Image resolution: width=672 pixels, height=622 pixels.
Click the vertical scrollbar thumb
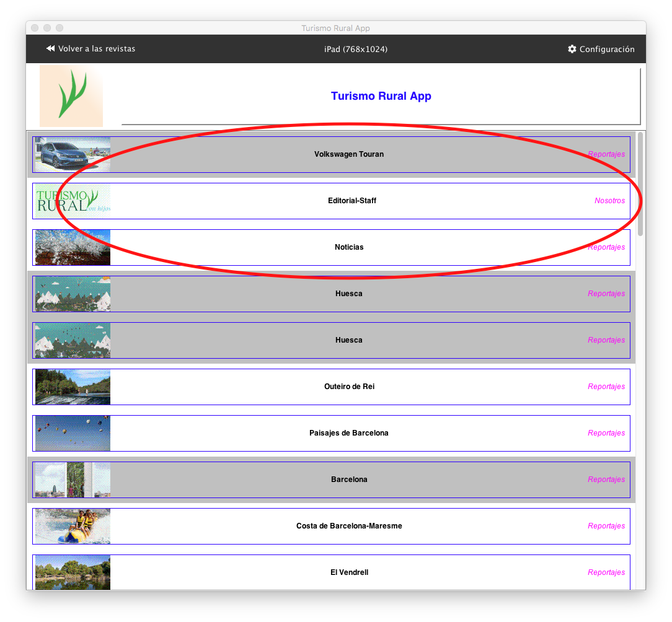(640, 183)
